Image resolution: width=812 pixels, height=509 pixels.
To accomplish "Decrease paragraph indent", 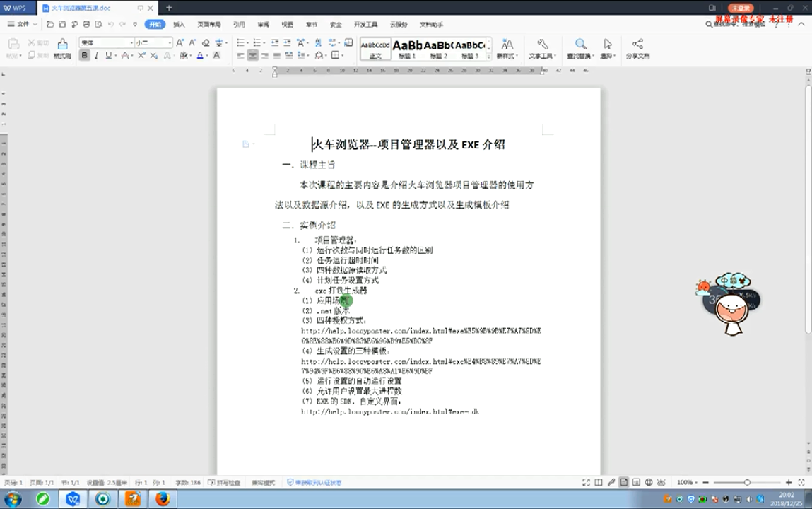I will pos(275,42).
